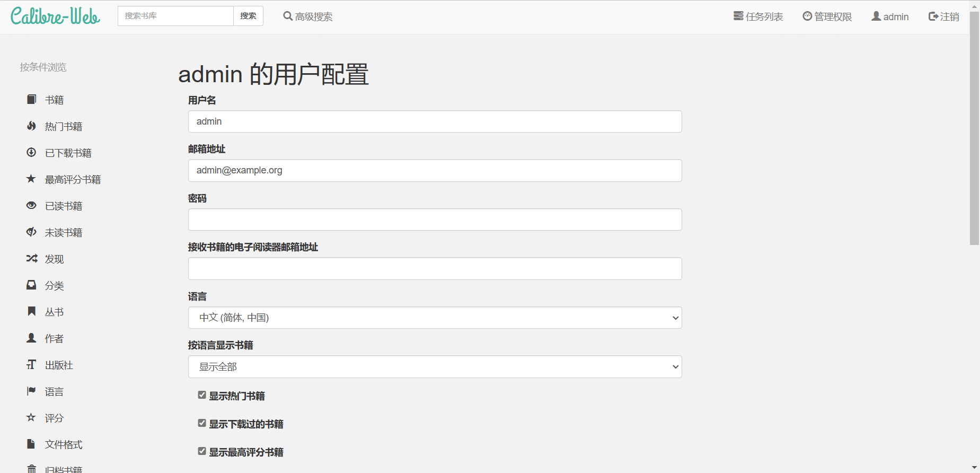Click the page vertical scrollbar thumb
The width and height of the screenshot is (980, 473).
click(x=974, y=127)
